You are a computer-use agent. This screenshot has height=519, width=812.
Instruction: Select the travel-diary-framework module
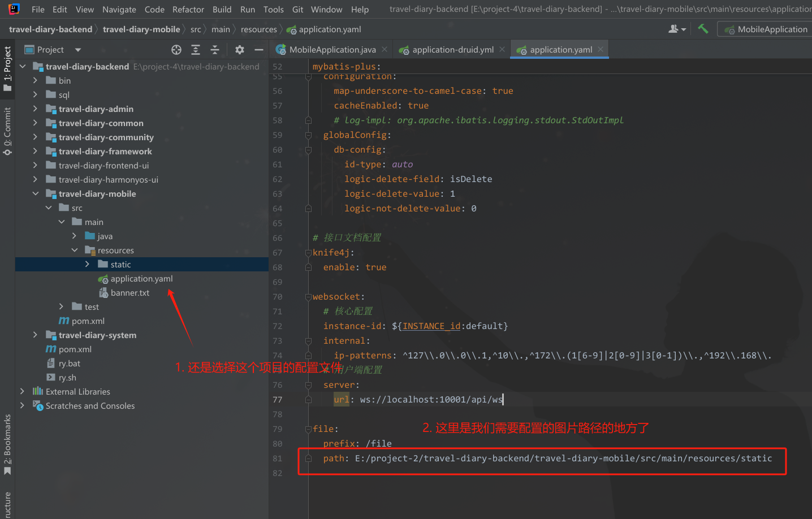[x=105, y=152]
